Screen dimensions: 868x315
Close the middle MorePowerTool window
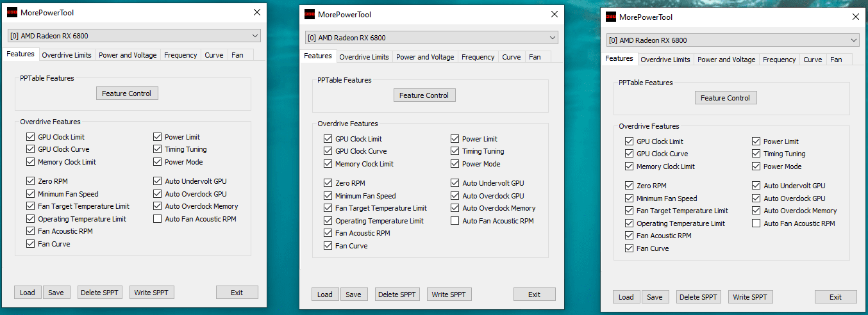554,14
